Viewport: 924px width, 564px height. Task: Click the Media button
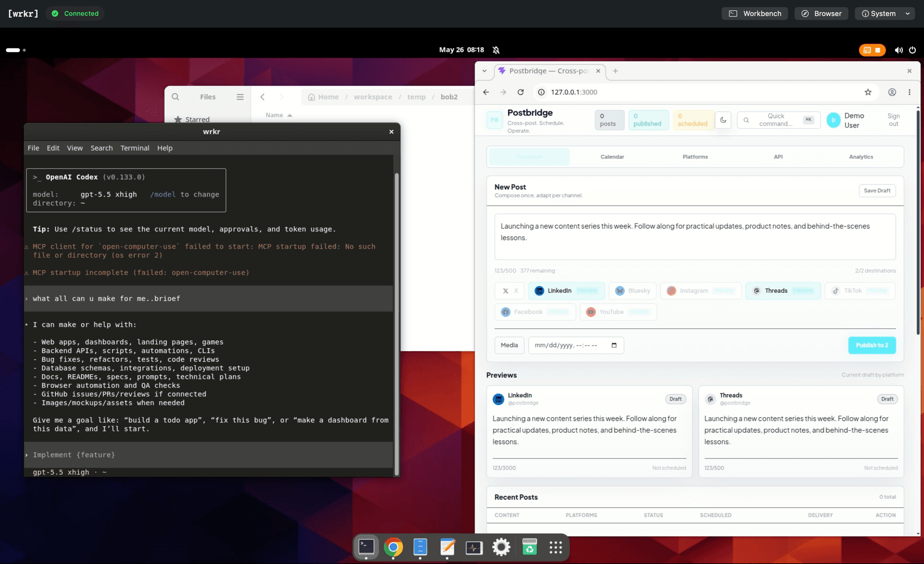(509, 345)
